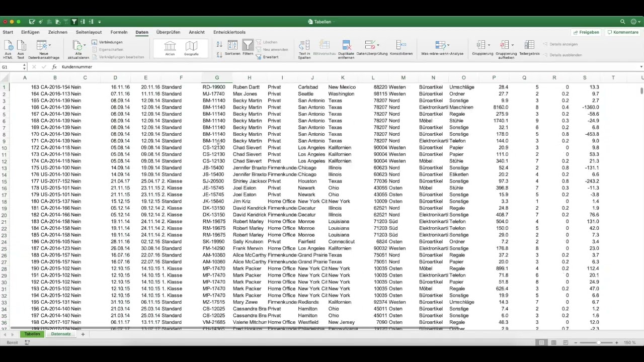This screenshot has width=644, height=362.
Task: Open the Einfügen ribbon tab
Action: click(30, 32)
